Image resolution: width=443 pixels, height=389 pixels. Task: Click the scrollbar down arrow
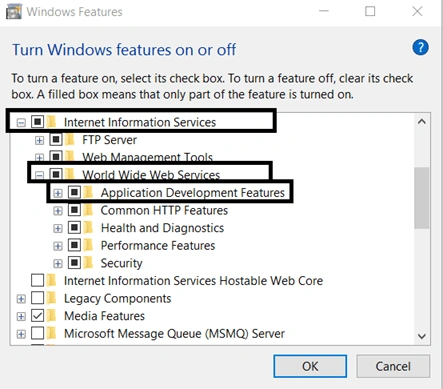tap(422, 336)
